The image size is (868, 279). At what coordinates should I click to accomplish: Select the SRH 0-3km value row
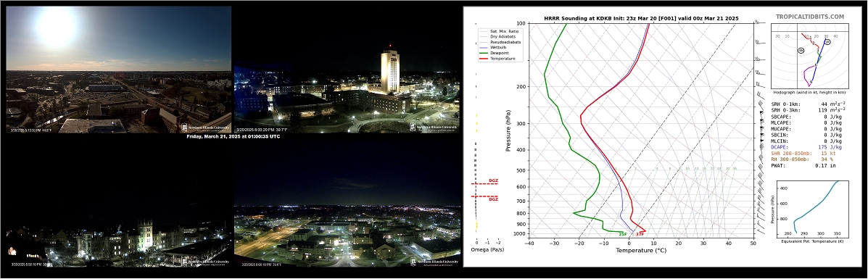click(809, 110)
